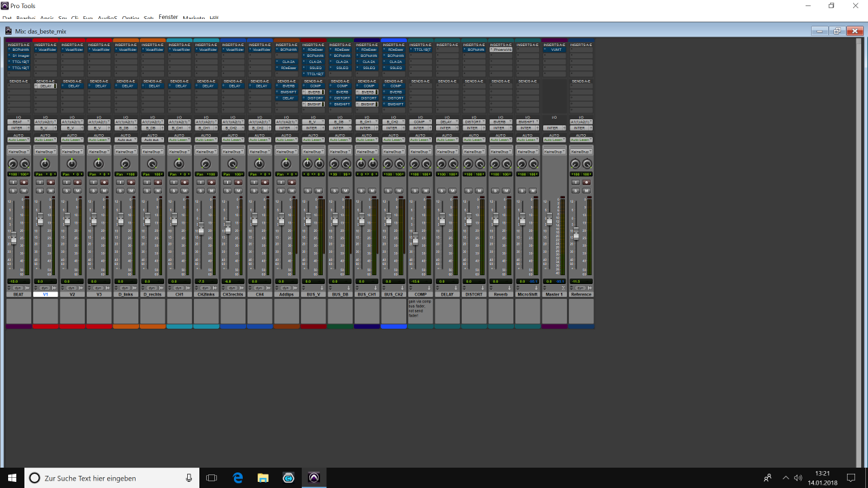Click the COMP track volume fader
Viewport: 868px width, 488px height.
[x=416, y=239]
